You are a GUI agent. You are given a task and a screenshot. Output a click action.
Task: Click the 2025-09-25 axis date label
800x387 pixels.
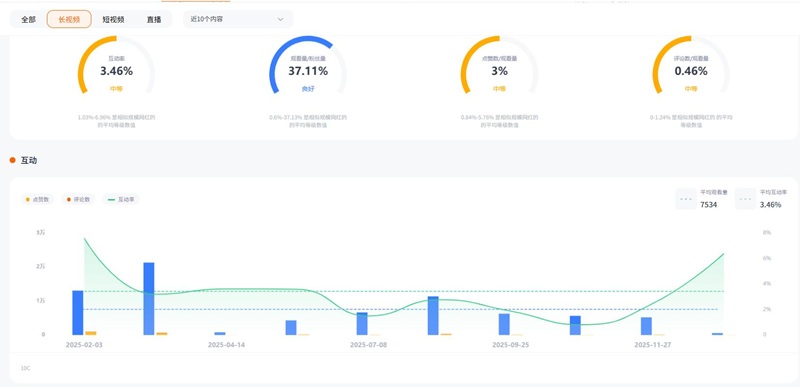(511, 345)
